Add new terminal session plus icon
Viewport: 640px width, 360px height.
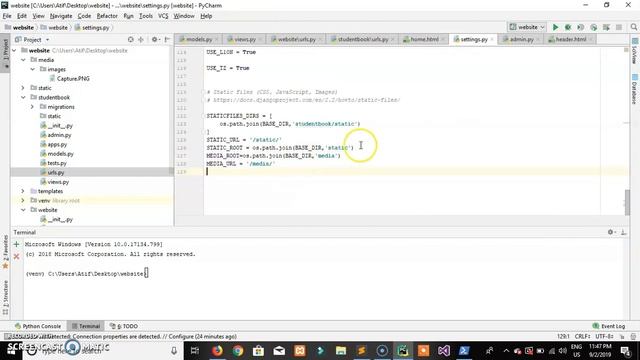pyautogui.click(x=16, y=244)
